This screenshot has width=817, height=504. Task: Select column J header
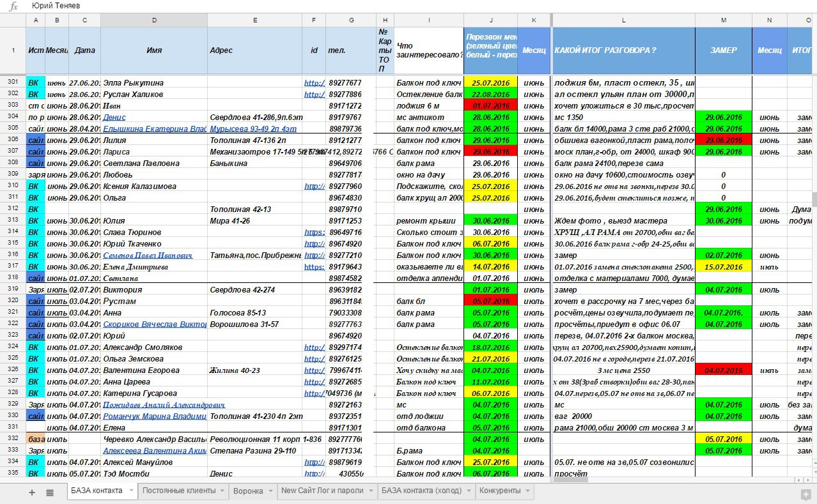coord(490,20)
